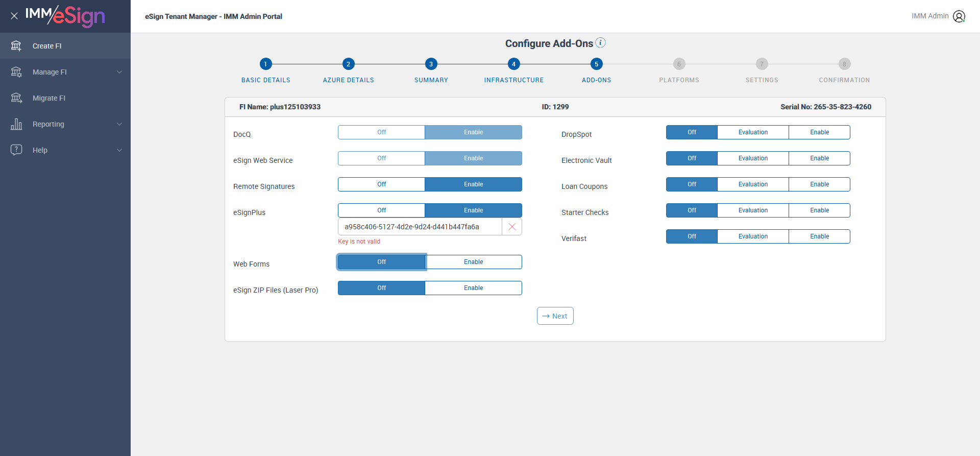Enable Loan Coupons
The image size is (980, 456).
819,184
